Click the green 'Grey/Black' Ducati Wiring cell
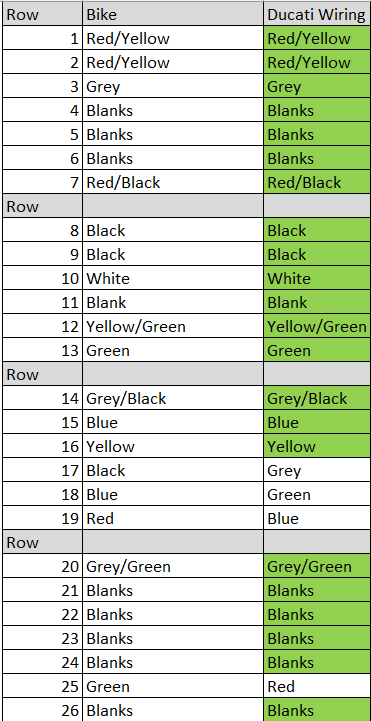 [x=317, y=398]
